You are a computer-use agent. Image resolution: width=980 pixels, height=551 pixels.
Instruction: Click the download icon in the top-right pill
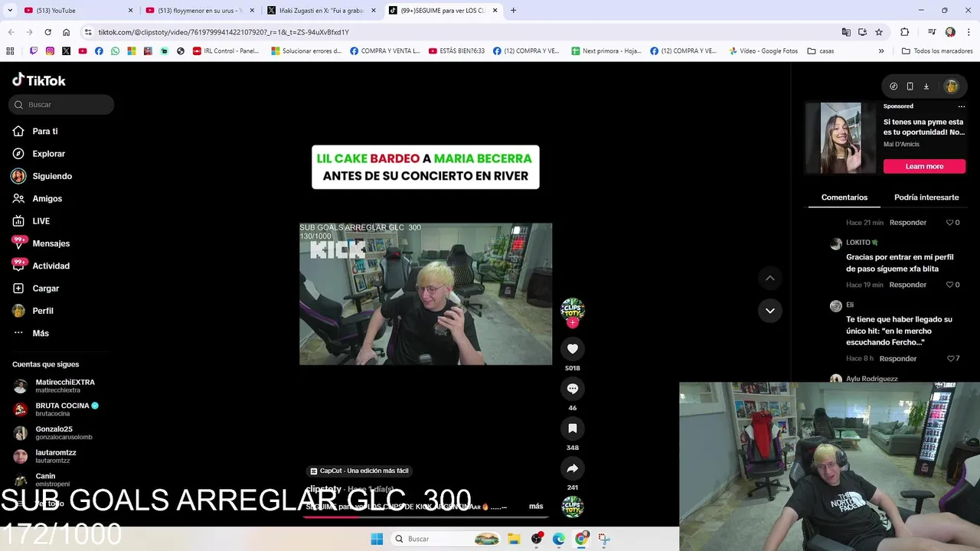(x=926, y=86)
